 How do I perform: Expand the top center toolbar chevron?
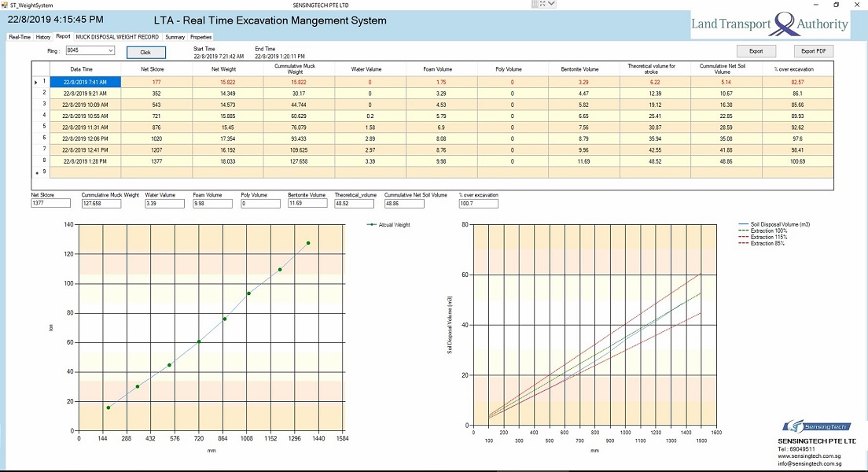(551, 4)
